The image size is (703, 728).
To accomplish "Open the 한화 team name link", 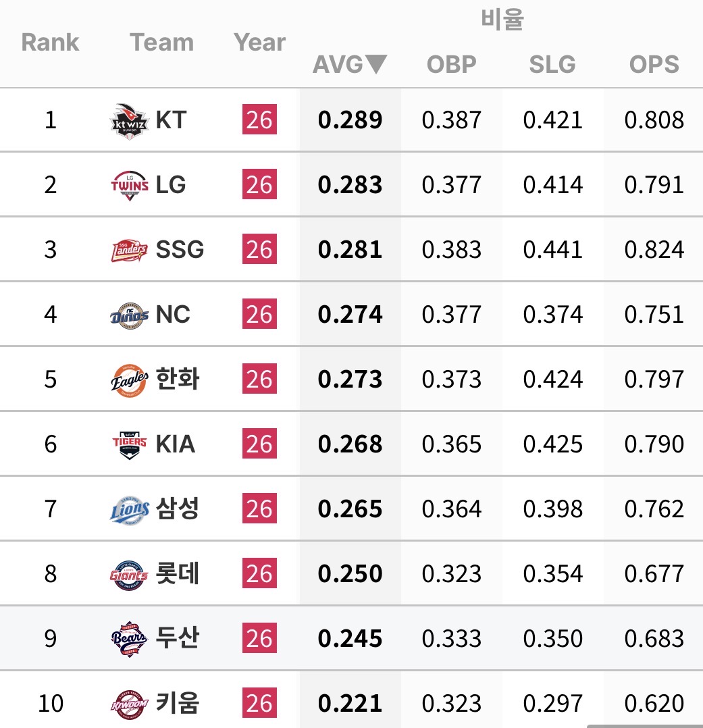I will tap(178, 379).
